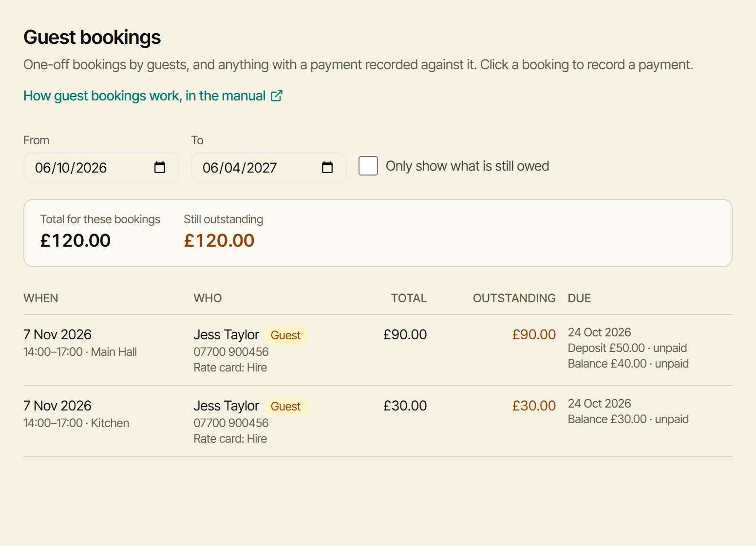The image size is (756, 546).
Task: Click Balance £40.00 · unpaid
Action: click(628, 363)
